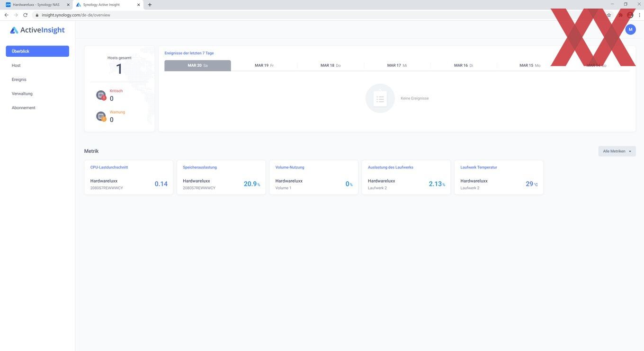Click the CPU load value 0.14

[161, 184]
